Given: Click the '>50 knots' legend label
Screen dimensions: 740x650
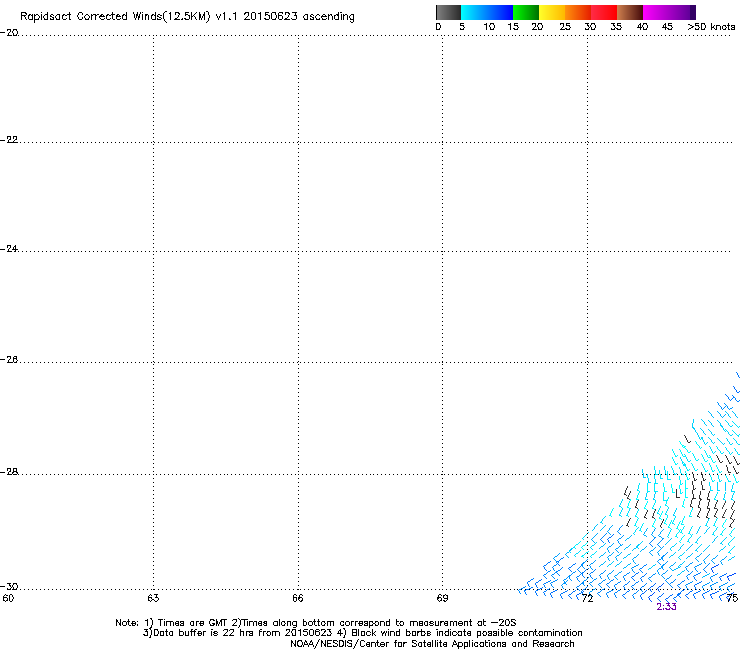Looking at the screenshot, I should pyautogui.click(x=711, y=27).
